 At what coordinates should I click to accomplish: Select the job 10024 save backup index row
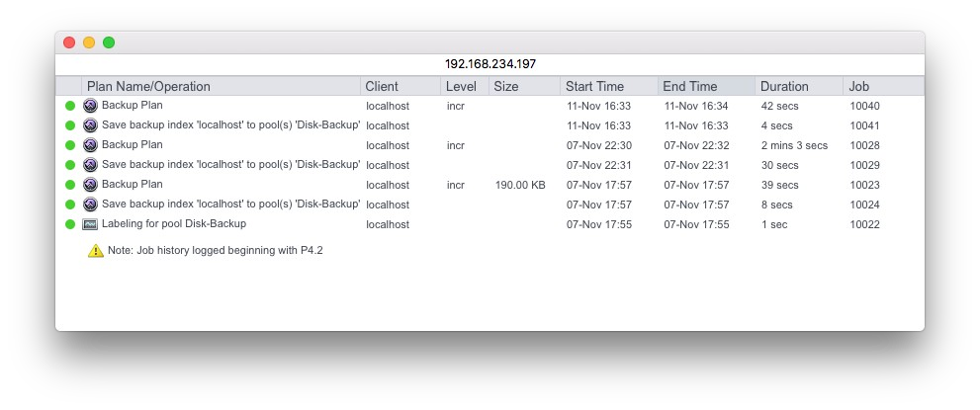click(x=230, y=205)
